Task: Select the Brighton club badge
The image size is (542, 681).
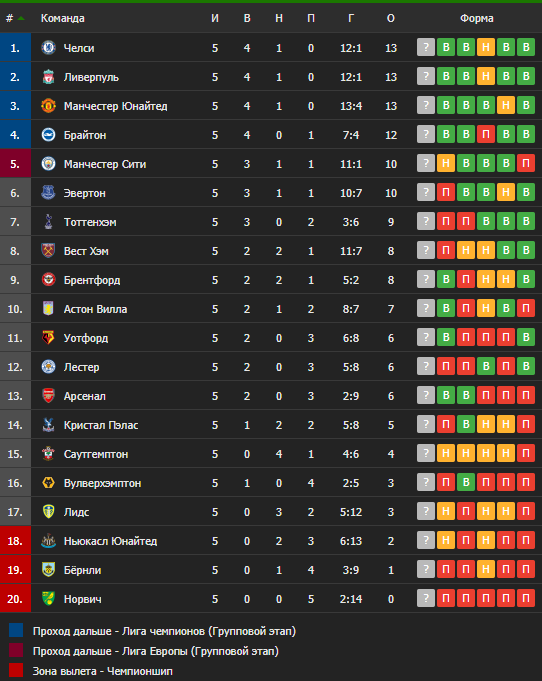Action: (48, 135)
